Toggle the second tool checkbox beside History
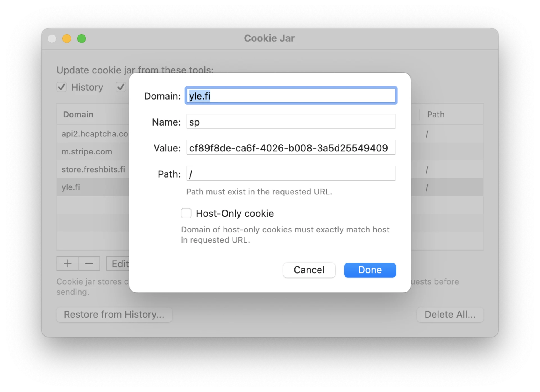Viewport: 540px width, 392px height. tap(121, 87)
